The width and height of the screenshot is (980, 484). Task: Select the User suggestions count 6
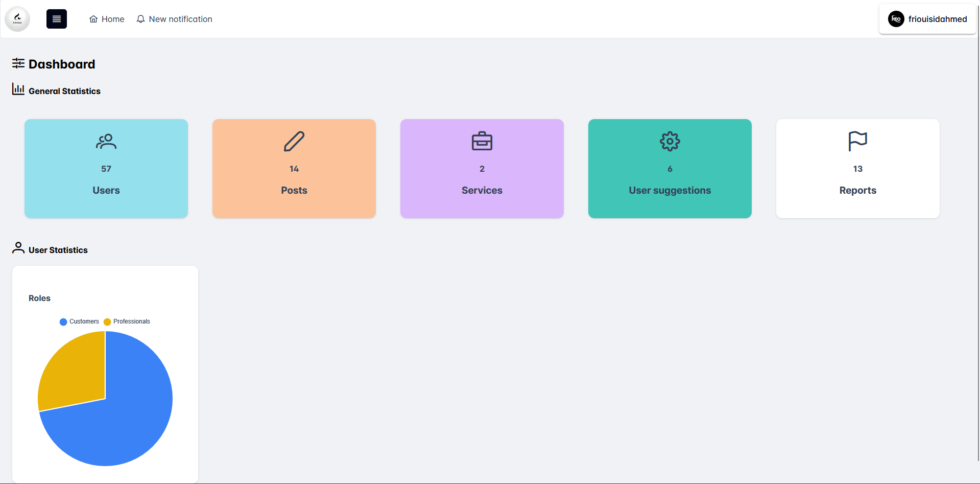click(670, 169)
